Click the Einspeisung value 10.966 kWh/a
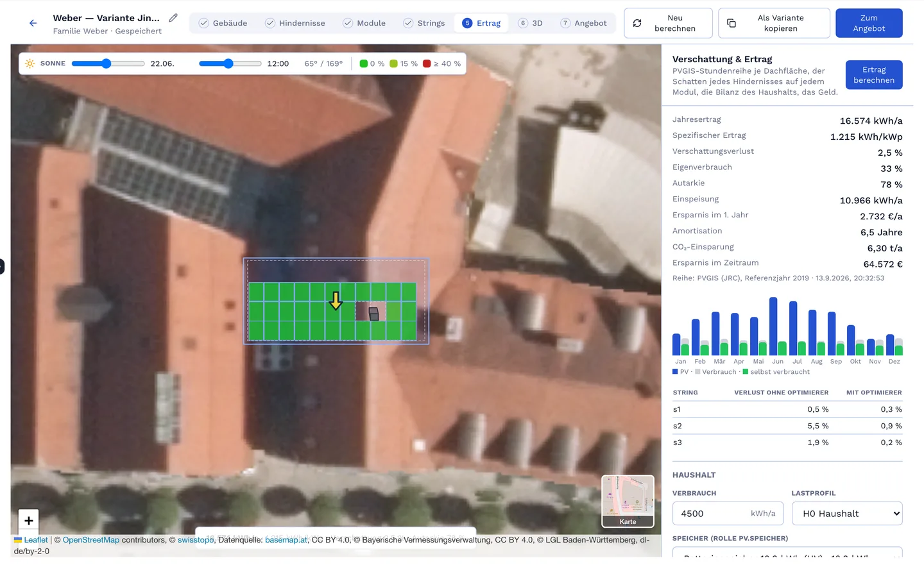Screen dimensions: 924x565 point(871,201)
